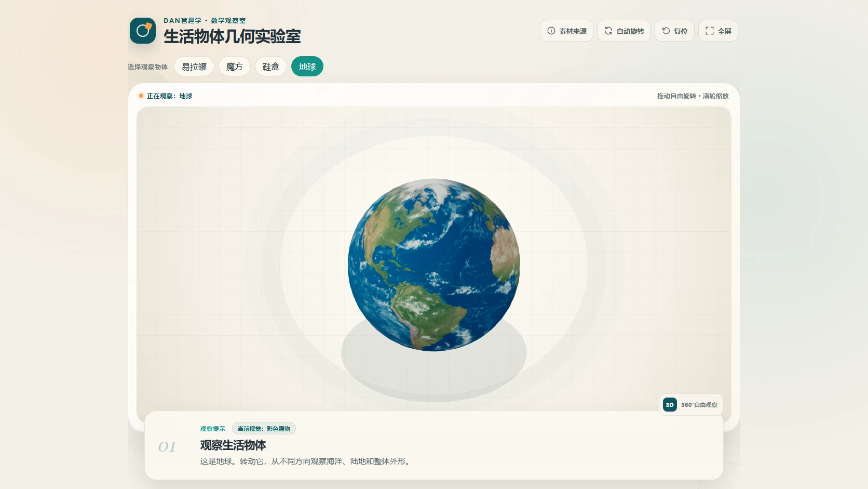Click the 360°自由观察 label
This screenshot has width=868, height=489.
699,405
